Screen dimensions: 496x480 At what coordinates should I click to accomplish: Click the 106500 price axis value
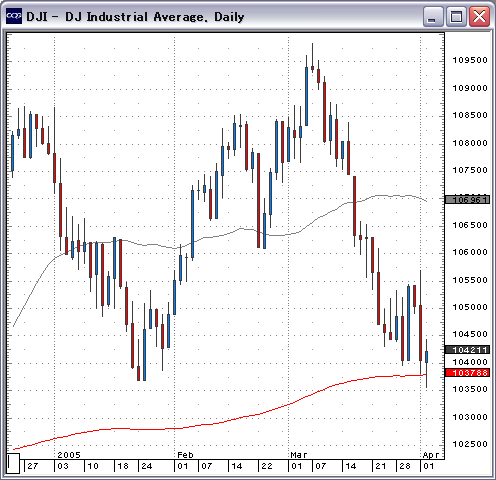click(x=470, y=225)
